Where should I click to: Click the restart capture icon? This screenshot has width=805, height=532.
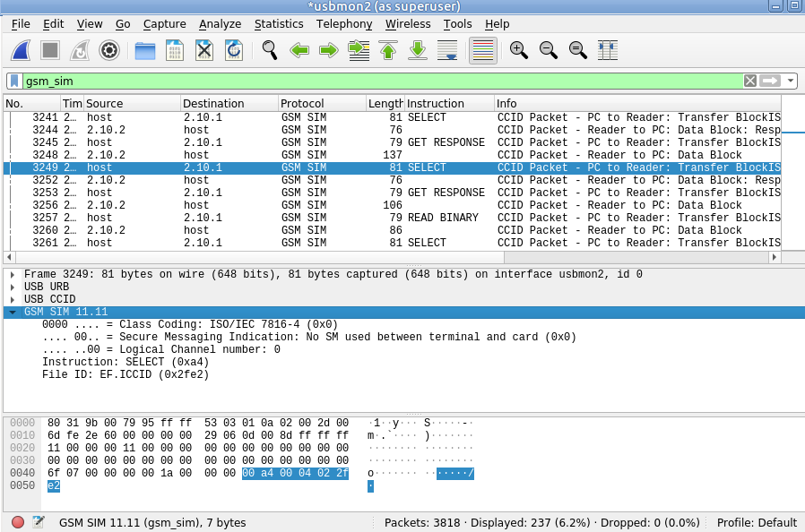[81, 50]
